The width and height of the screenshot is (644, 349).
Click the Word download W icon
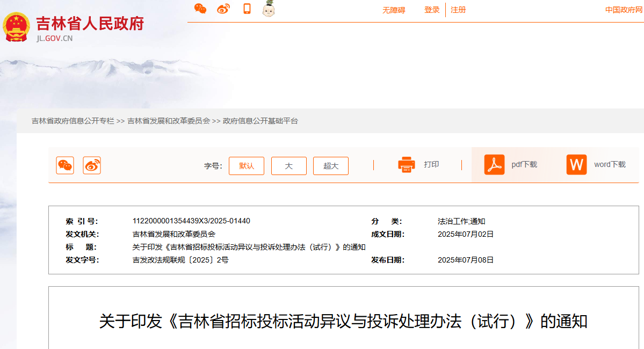[577, 165]
